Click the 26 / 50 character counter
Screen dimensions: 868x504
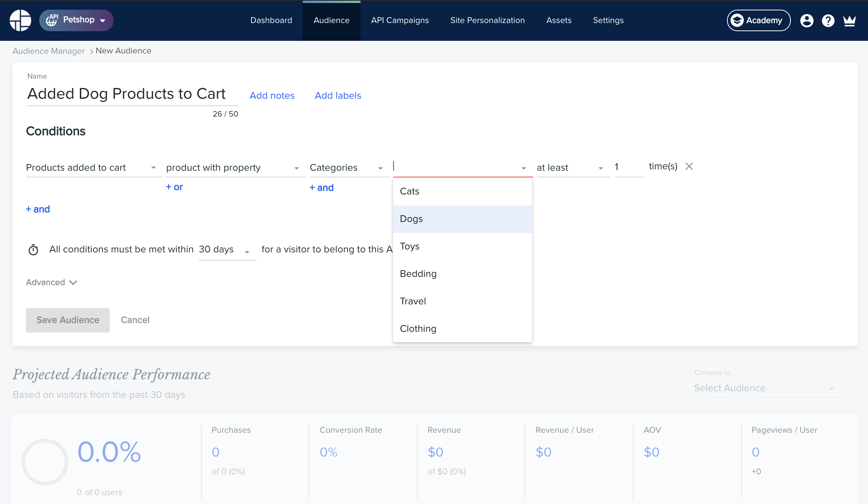(225, 114)
